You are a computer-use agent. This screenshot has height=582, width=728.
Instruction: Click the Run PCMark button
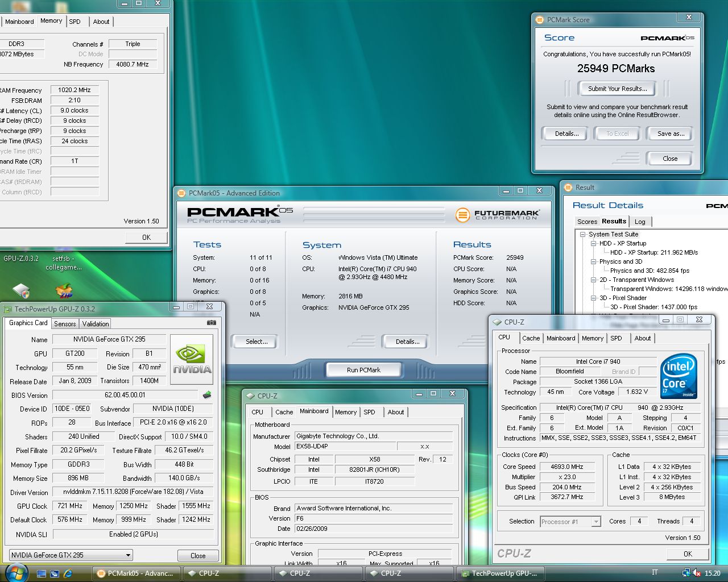point(363,370)
